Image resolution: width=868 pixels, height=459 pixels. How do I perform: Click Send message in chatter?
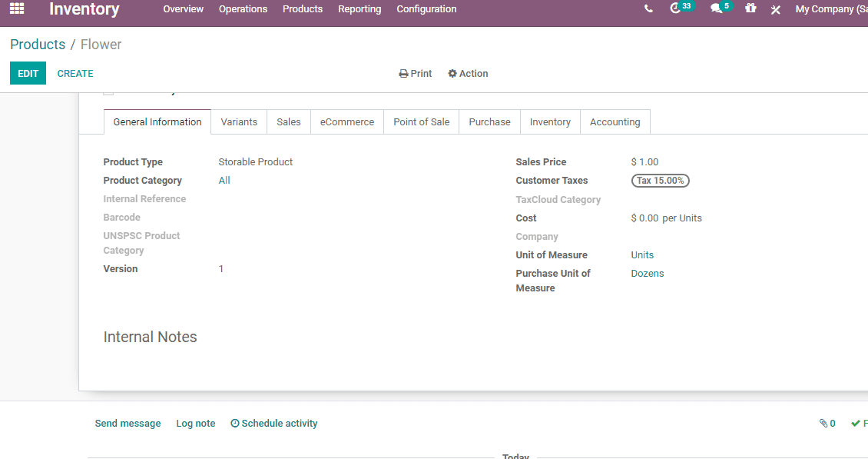pos(128,424)
